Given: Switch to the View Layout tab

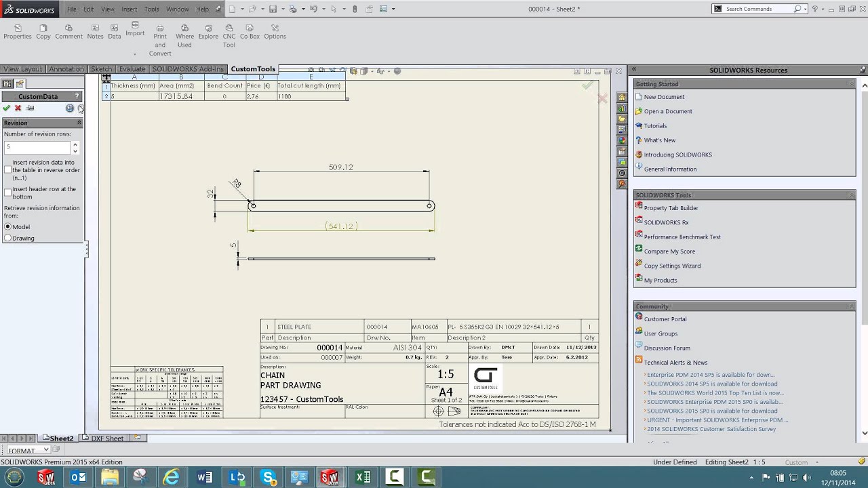Looking at the screenshot, I should pyautogui.click(x=22, y=69).
